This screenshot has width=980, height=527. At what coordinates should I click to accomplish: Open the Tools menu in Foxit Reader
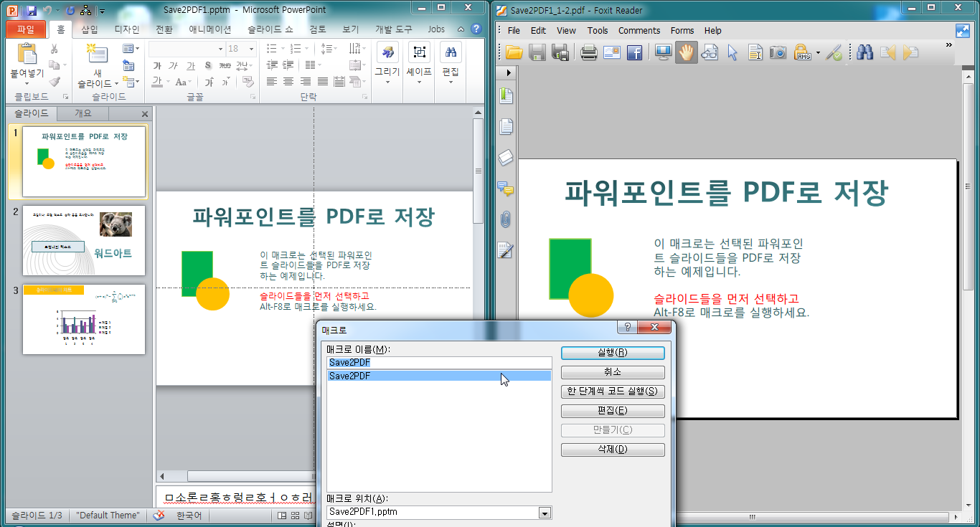click(x=598, y=31)
